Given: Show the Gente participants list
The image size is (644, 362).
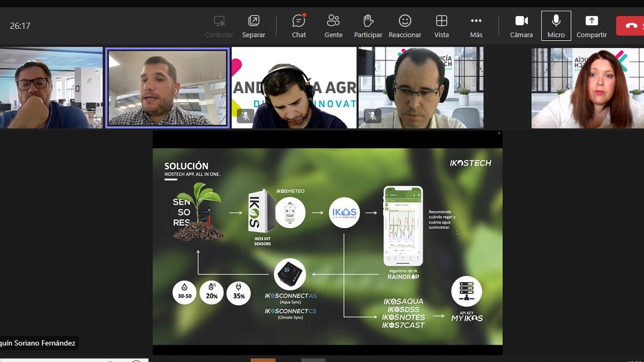Looking at the screenshot, I should (x=333, y=26).
